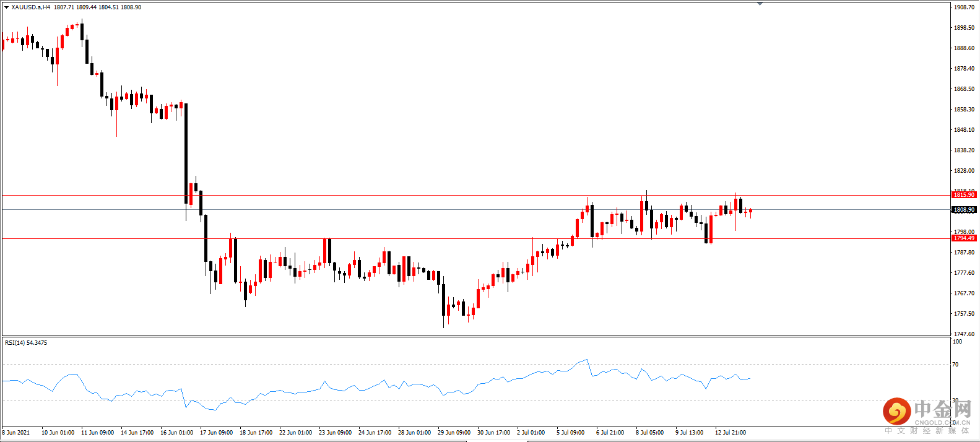The image size is (980, 442).
Task: Click the 1828.00 price axis value
Action: [x=964, y=171]
